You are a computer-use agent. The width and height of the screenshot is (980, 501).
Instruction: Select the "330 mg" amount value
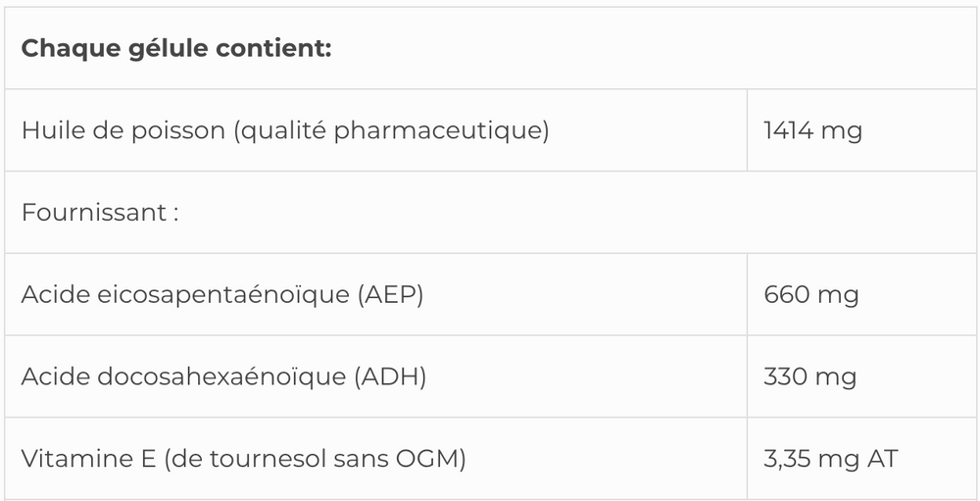810,377
